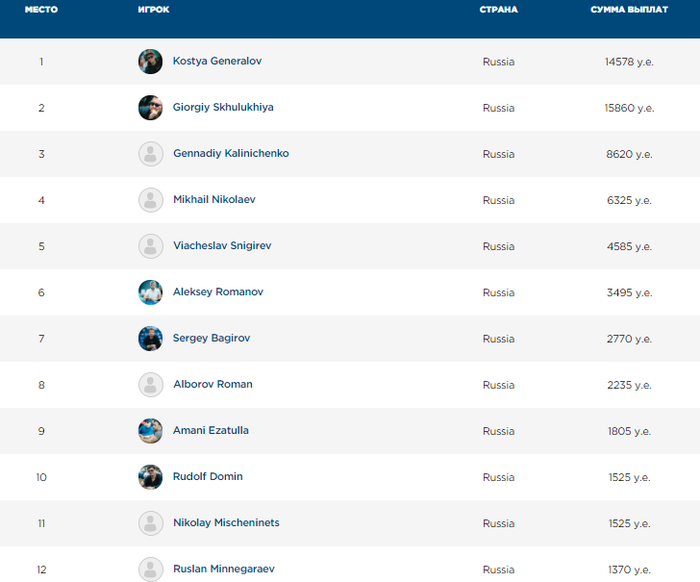Image resolution: width=700 pixels, height=582 pixels.
Task: Open Ruslan Minnegaraev's player profile link
Action: 224,569
